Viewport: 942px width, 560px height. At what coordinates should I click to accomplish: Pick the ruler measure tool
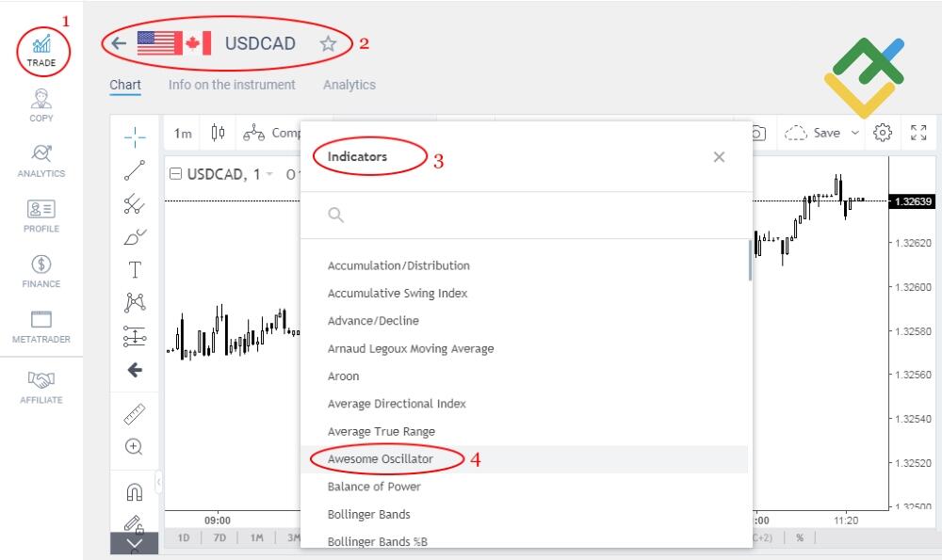(135, 414)
